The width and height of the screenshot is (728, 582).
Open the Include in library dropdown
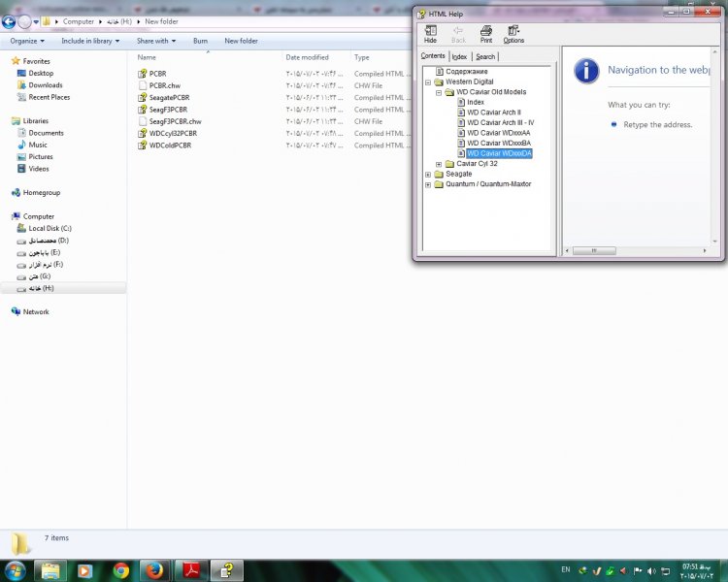coord(90,41)
